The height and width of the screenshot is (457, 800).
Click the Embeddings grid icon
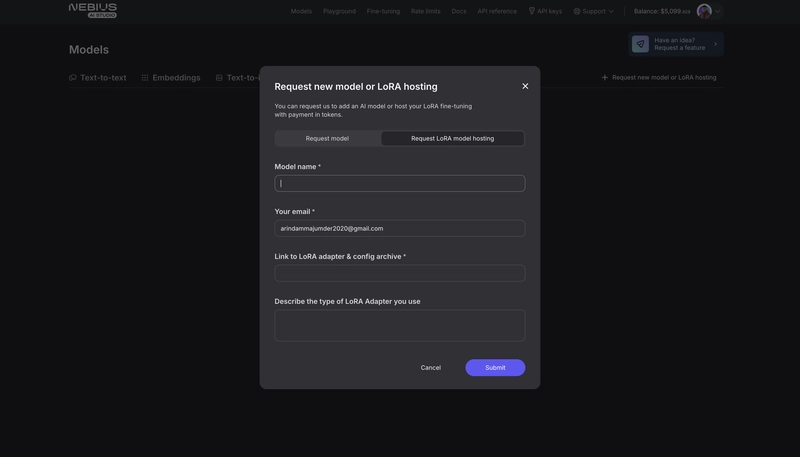click(x=145, y=78)
